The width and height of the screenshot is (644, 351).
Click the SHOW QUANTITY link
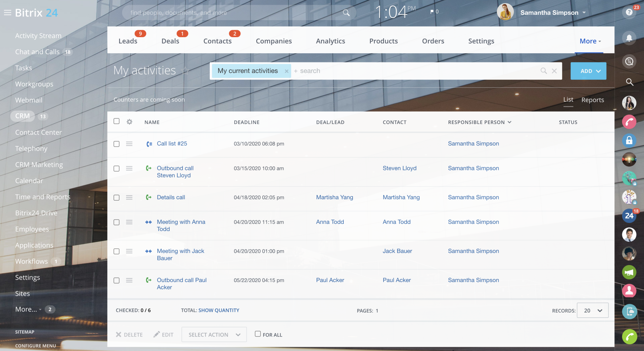click(x=219, y=310)
